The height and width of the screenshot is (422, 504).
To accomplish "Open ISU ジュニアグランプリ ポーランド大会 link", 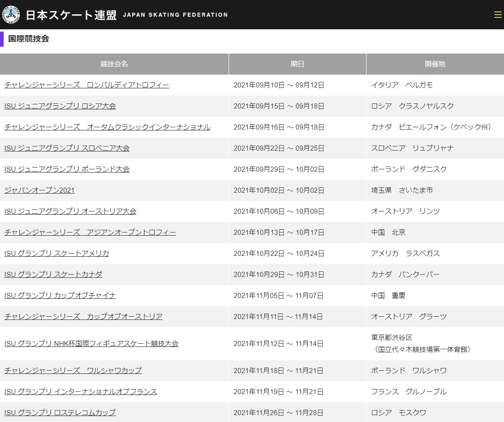I will pos(67,169).
